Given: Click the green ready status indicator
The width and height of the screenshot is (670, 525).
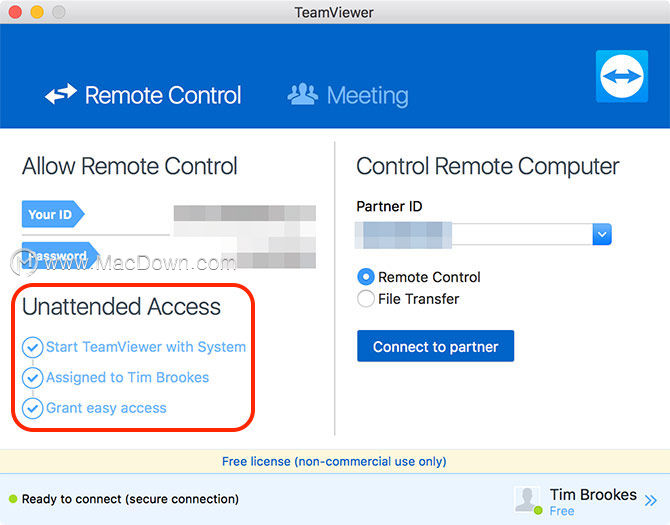Looking at the screenshot, I should pyautogui.click(x=13, y=499).
